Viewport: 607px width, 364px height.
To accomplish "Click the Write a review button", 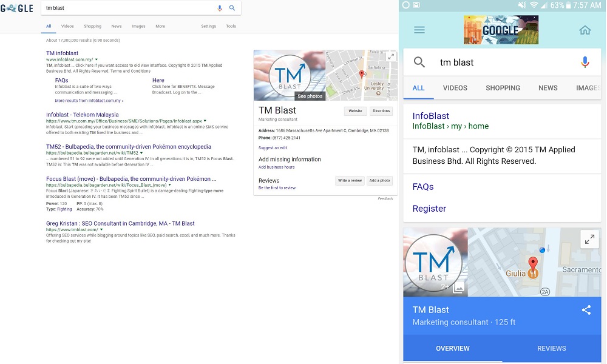I will tap(350, 181).
